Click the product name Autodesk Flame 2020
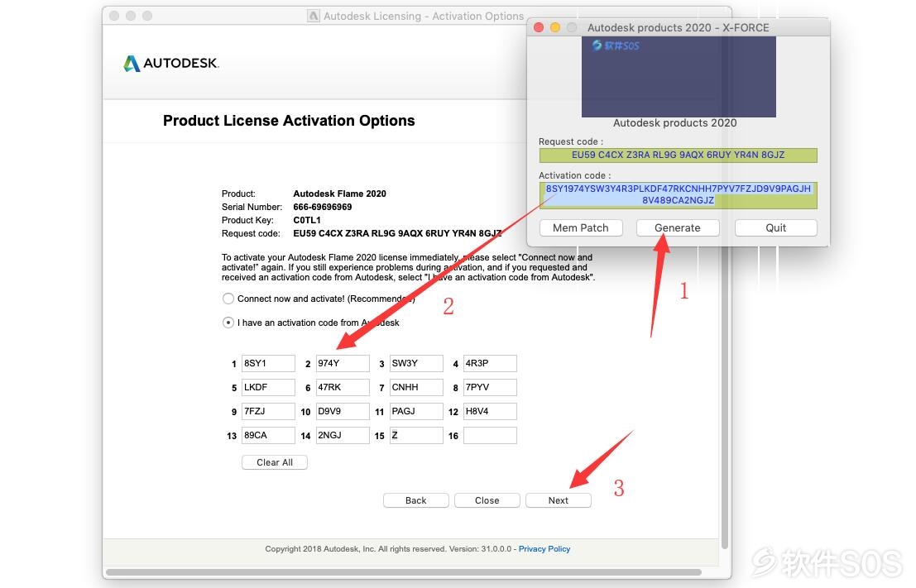The height and width of the screenshot is (588, 916). pos(339,194)
